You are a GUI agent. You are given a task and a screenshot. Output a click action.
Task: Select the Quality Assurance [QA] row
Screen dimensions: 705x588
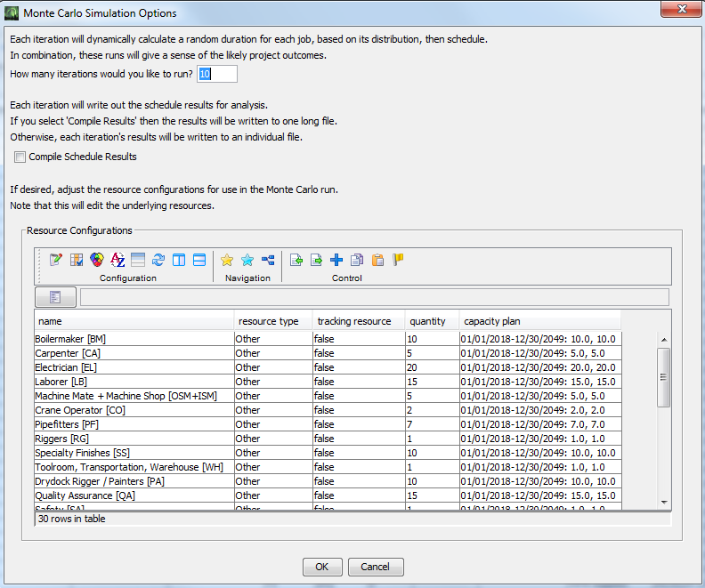point(328,495)
